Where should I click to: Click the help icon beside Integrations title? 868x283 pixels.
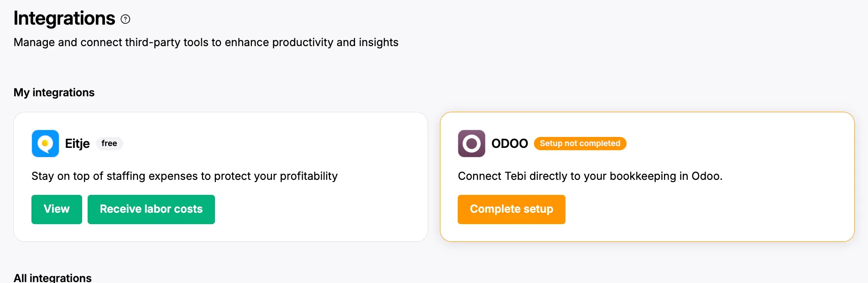(x=125, y=19)
